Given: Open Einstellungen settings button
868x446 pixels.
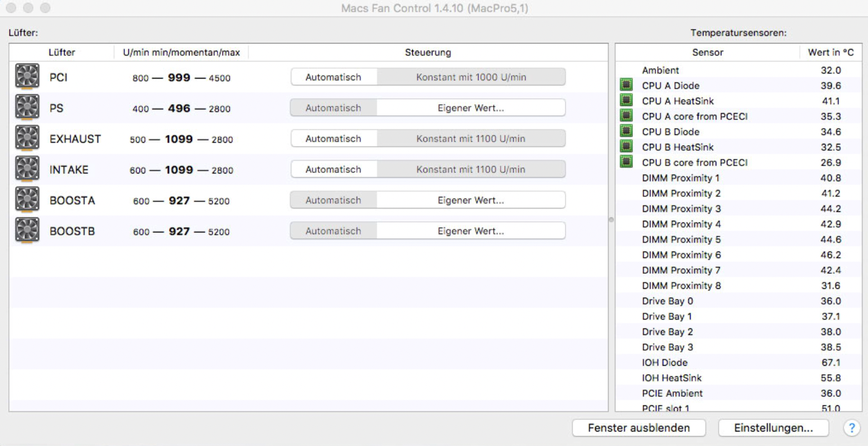Looking at the screenshot, I should click(773, 428).
